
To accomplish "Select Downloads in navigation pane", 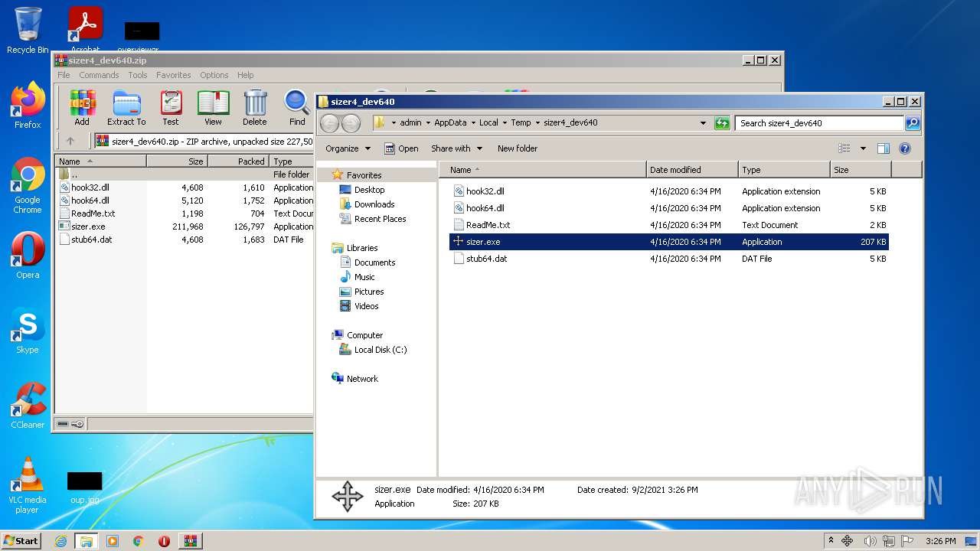I will pyautogui.click(x=374, y=204).
